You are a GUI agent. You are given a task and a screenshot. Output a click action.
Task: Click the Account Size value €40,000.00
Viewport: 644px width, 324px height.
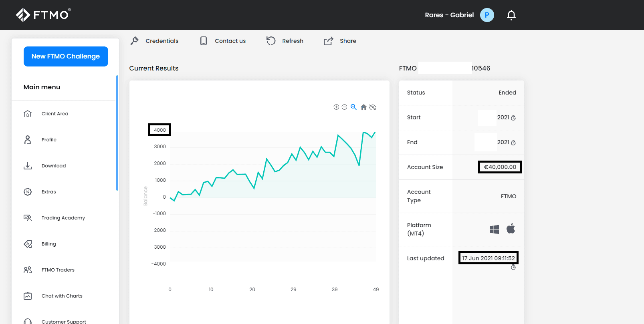(x=500, y=167)
